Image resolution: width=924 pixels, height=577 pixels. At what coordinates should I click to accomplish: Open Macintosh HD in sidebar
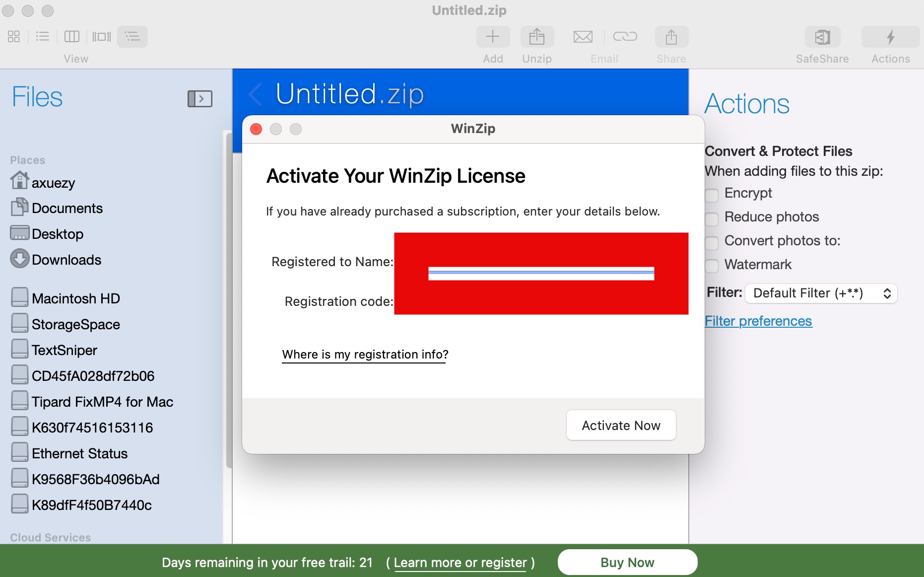pos(75,298)
